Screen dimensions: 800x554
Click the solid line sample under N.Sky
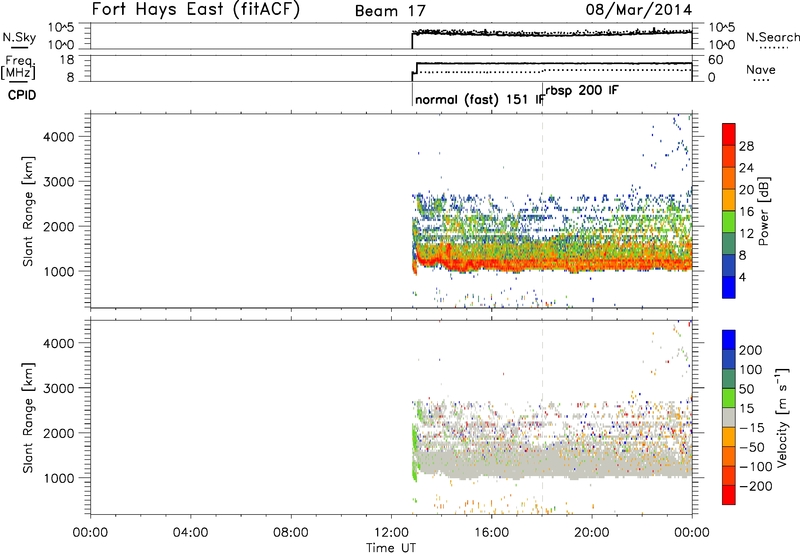click(19, 47)
